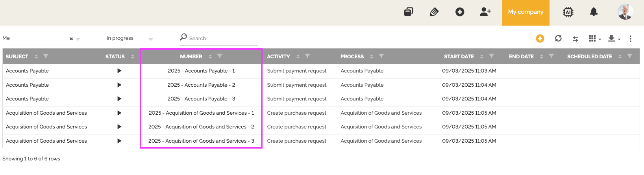Click the yellow add new item button
Viewport: 644px width, 175px height.
pyautogui.click(x=540, y=38)
